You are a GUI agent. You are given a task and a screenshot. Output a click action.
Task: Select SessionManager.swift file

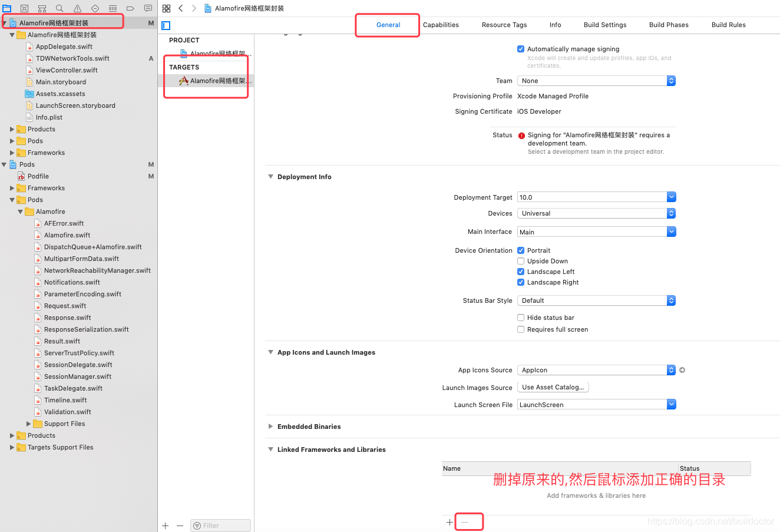(77, 376)
